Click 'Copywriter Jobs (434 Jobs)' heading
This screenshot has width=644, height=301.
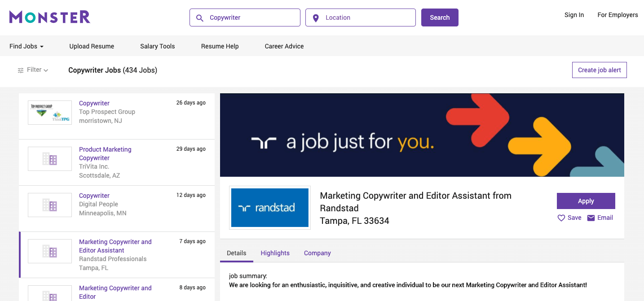coord(113,70)
